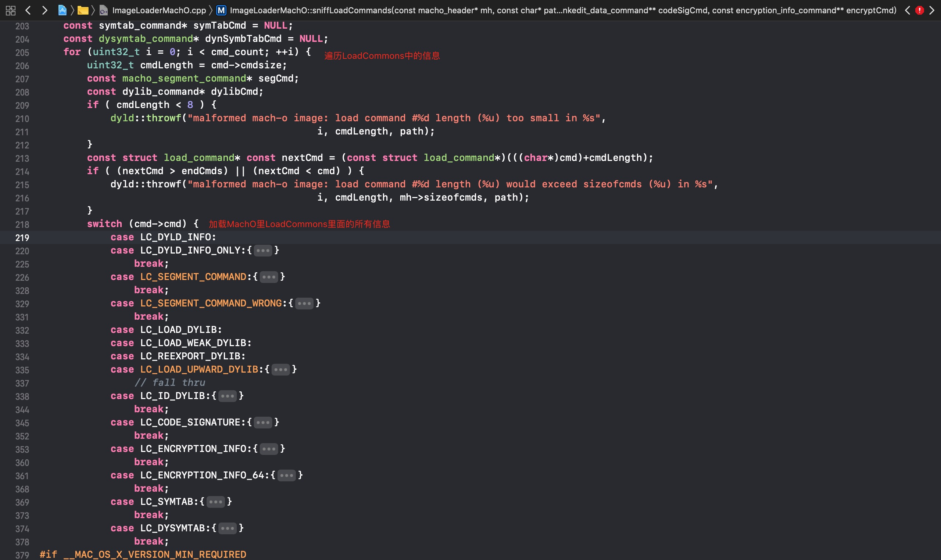The image size is (941, 560).
Task: Jump to previous issue arrow
Action: 908,10
